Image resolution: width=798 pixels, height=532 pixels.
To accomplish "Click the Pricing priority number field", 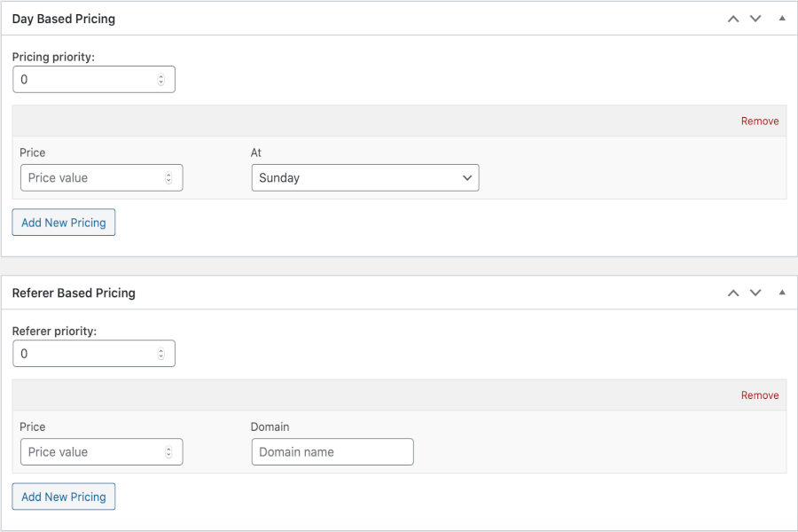I will pos(94,80).
